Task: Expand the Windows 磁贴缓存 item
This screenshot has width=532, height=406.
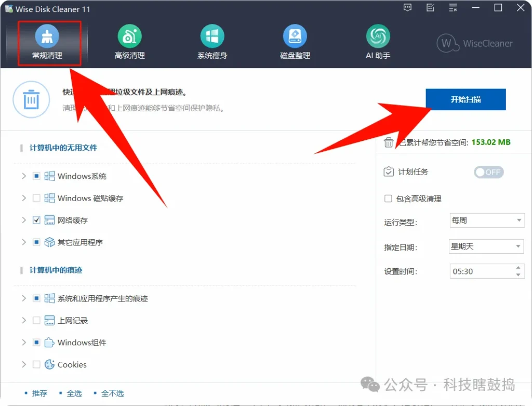Action: 24,198
